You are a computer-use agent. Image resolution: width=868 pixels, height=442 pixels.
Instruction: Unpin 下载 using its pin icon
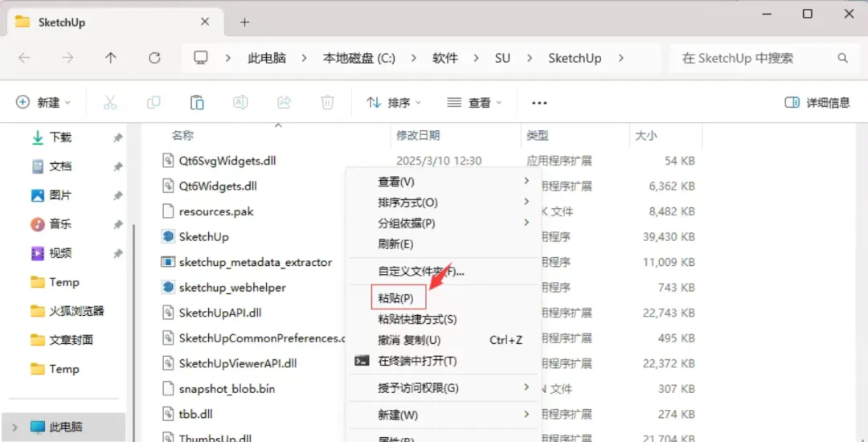click(118, 137)
